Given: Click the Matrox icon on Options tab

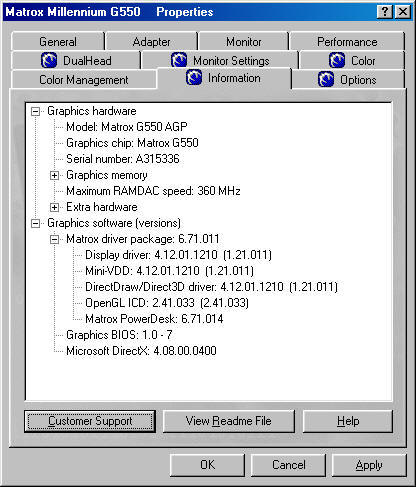Looking at the screenshot, I should pyautogui.click(x=326, y=79).
